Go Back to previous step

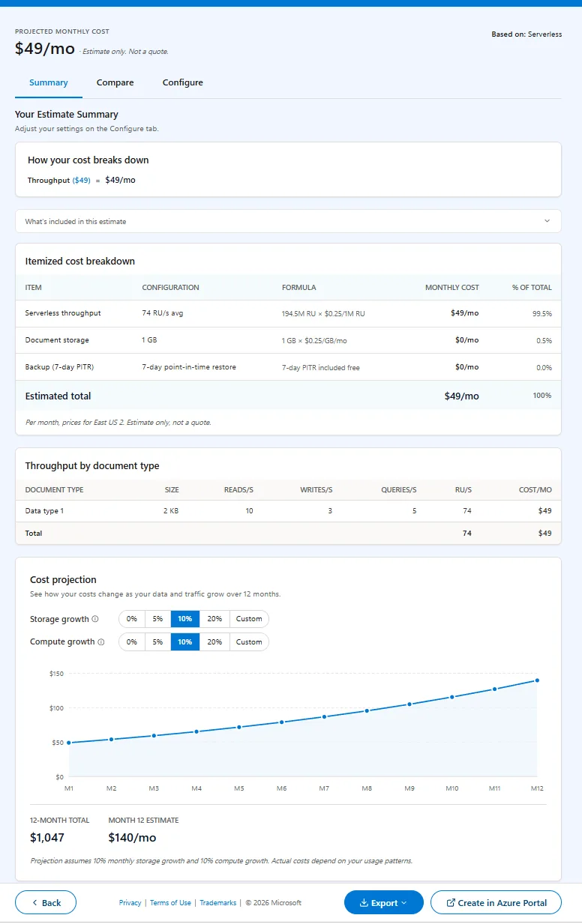click(46, 903)
